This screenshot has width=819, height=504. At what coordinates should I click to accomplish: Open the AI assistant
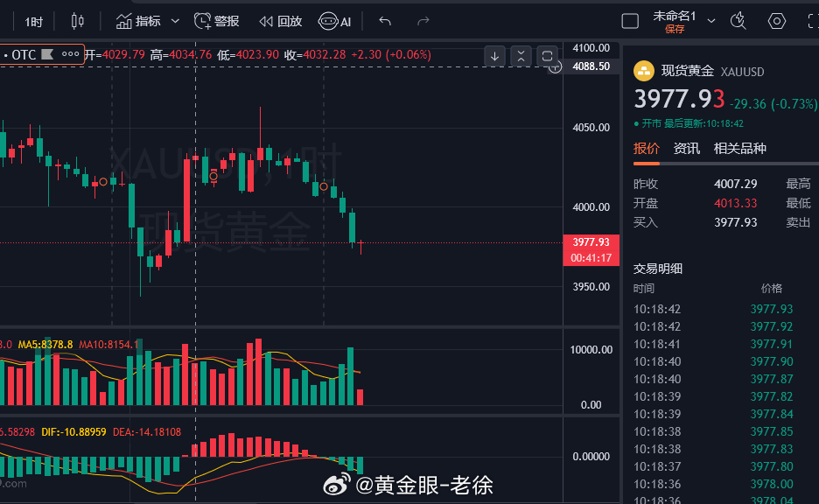[335, 21]
